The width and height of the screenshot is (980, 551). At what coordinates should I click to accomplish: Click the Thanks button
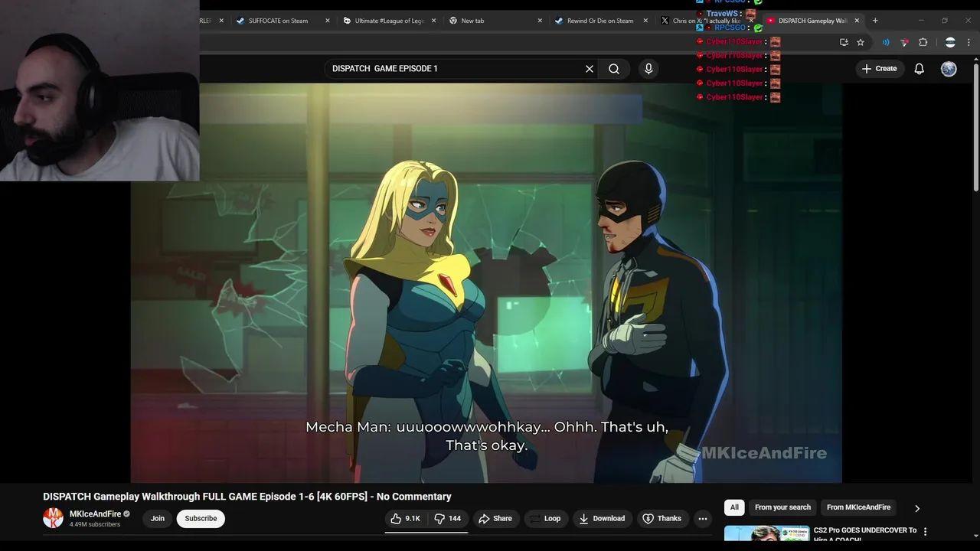click(x=661, y=519)
